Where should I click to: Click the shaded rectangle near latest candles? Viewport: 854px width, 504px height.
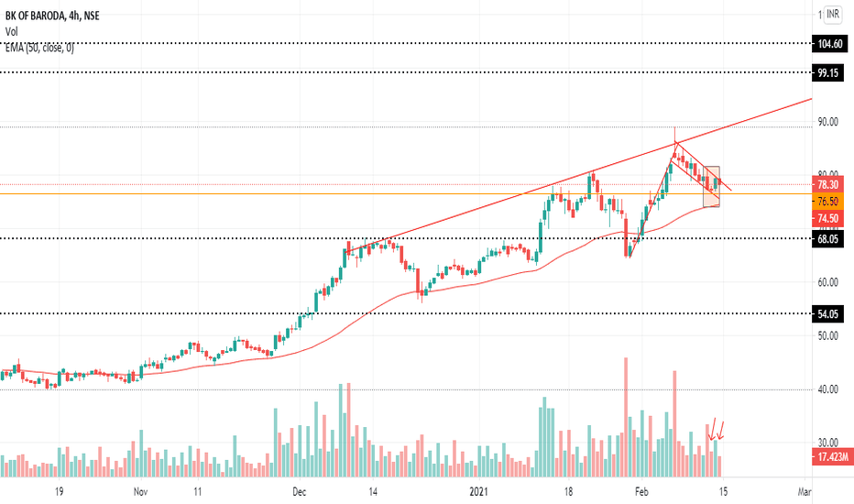711,186
